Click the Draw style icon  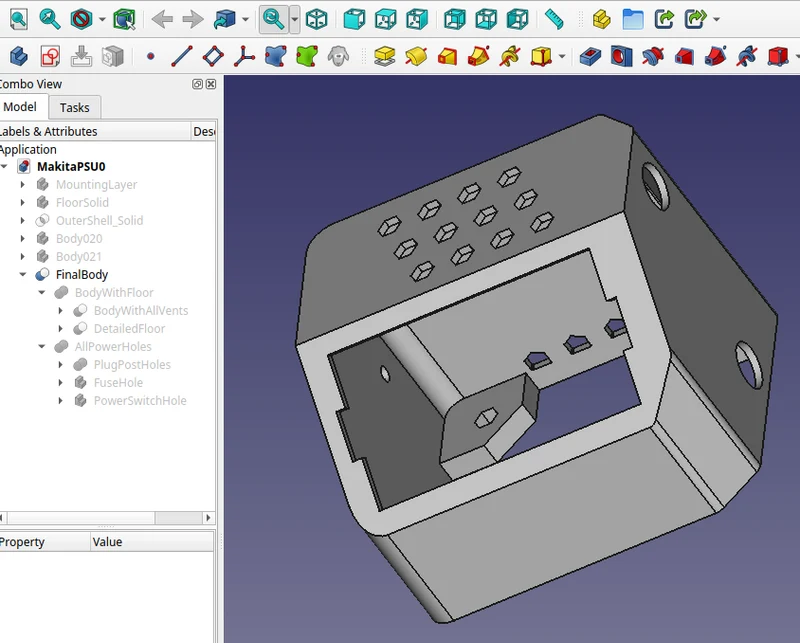click(82, 19)
